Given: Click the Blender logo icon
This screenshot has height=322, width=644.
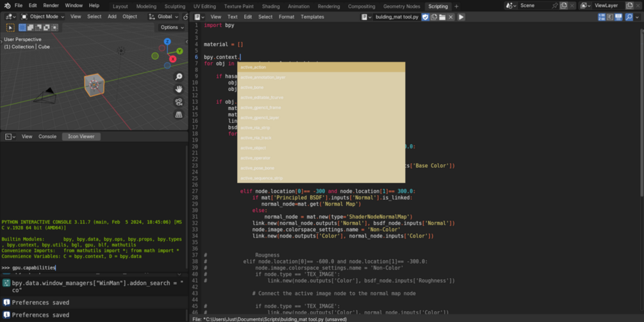Looking at the screenshot, I should (7, 6).
